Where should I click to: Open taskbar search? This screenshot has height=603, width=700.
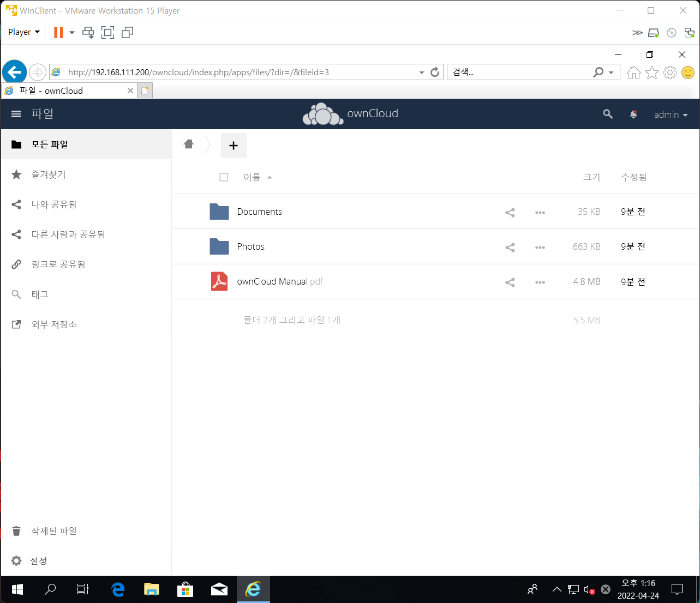pyautogui.click(x=50, y=589)
